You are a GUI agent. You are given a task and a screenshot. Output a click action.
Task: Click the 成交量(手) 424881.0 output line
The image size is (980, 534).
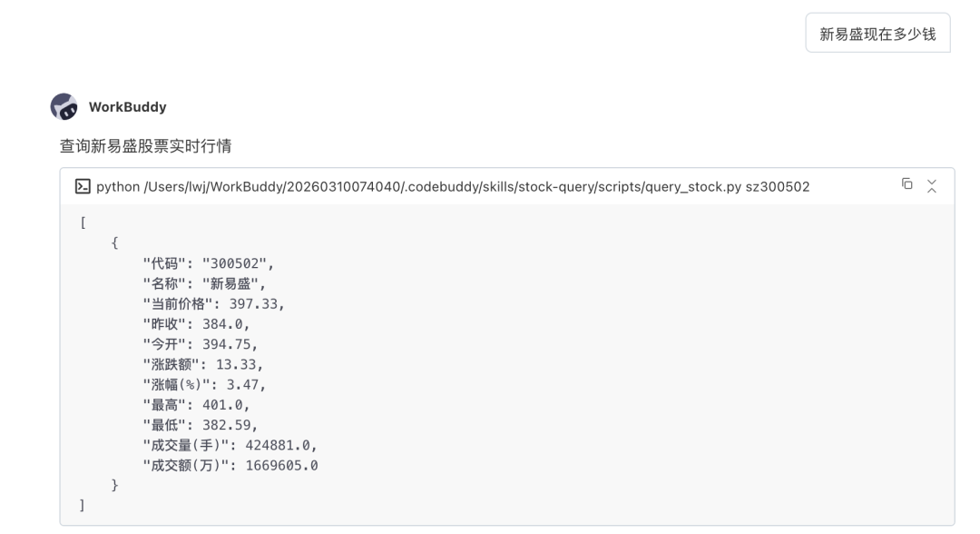coord(230,445)
